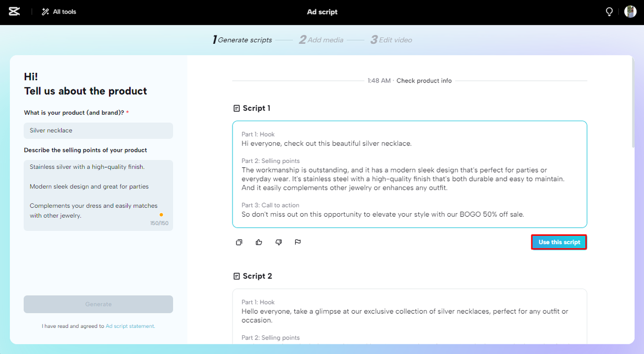Click the 'Tell us about the product' heading

coord(86,91)
